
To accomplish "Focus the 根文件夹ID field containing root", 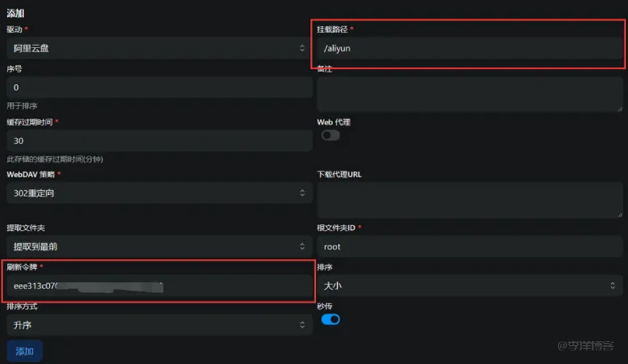I will [469, 247].
